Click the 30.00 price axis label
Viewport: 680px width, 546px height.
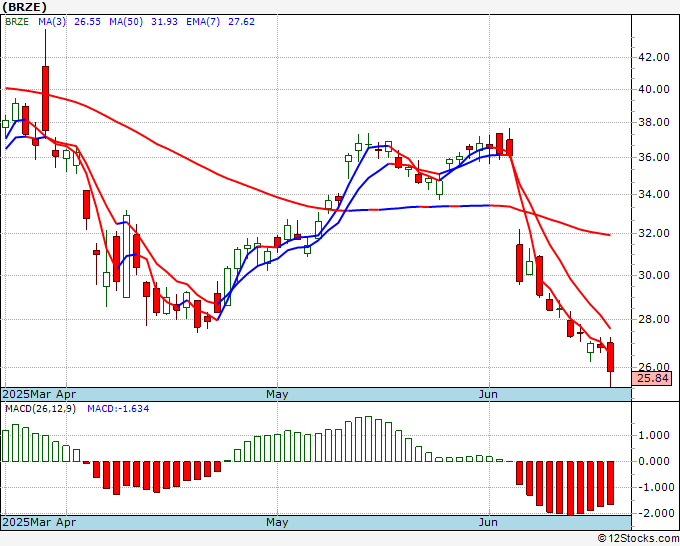tap(654, 275)
